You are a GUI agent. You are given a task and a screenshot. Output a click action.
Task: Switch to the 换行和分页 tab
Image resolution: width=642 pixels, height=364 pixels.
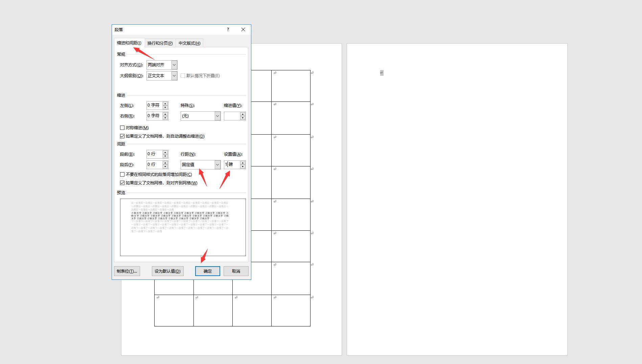pos(160,43)
